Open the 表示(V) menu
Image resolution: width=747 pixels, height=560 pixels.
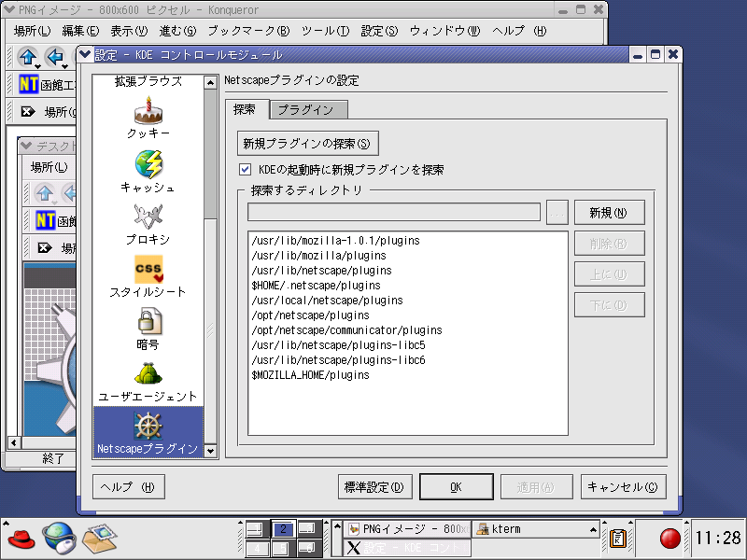(129, 31)
